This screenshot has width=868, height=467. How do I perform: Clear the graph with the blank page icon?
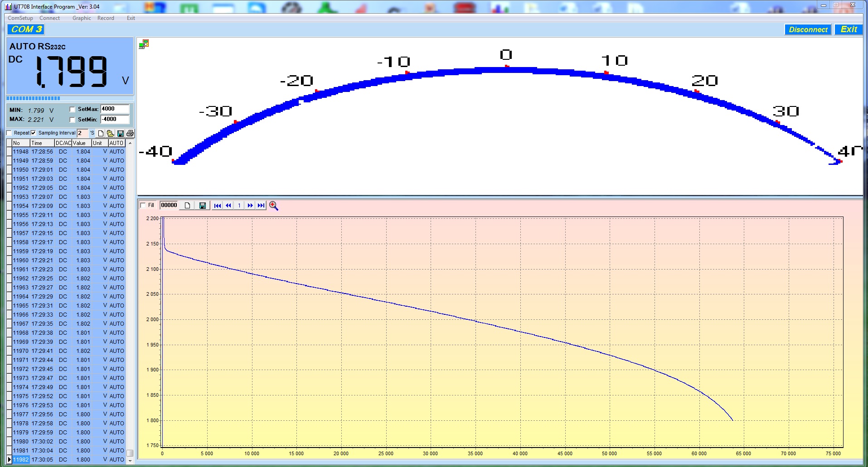pyautogui.click(x=187, y=206)
